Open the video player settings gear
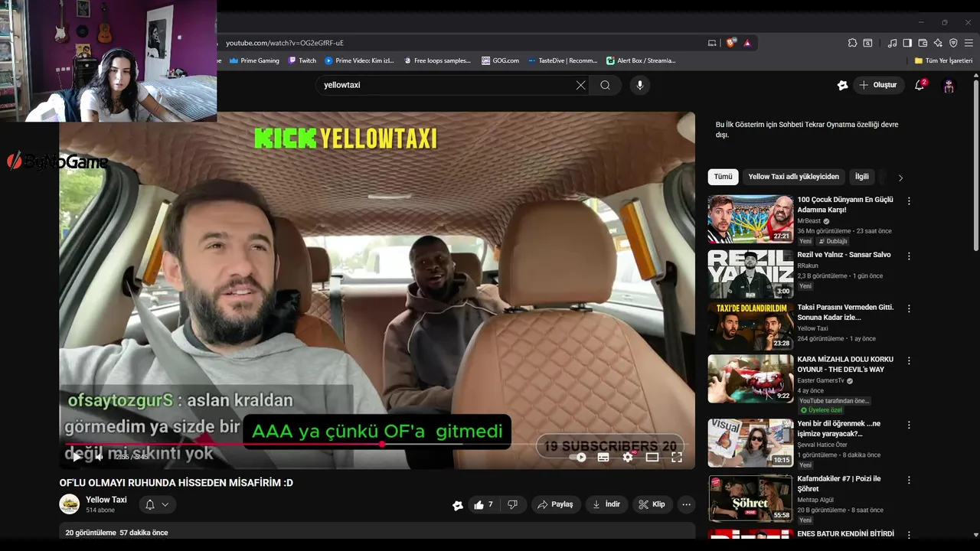This screenshot has height=551, width=980. 628,457
